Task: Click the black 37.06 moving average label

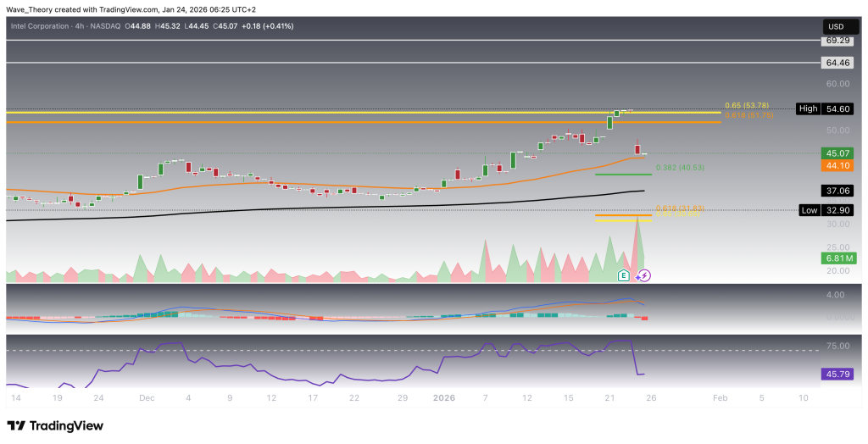Action: tap(837, 191)
